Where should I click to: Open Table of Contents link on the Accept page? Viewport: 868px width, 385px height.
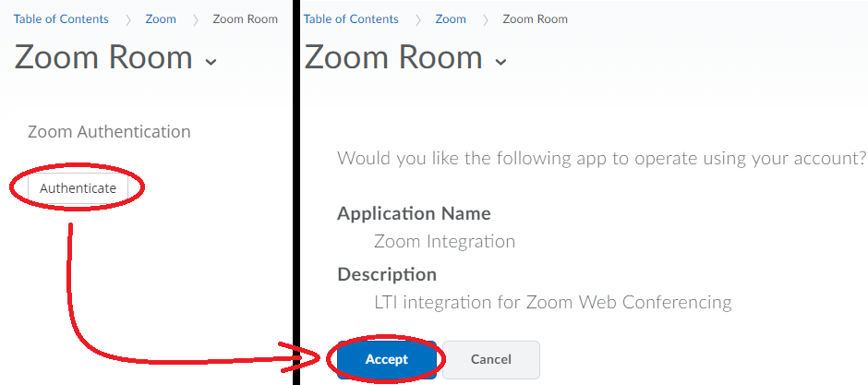pyautogui.click(x=351, y=19)
